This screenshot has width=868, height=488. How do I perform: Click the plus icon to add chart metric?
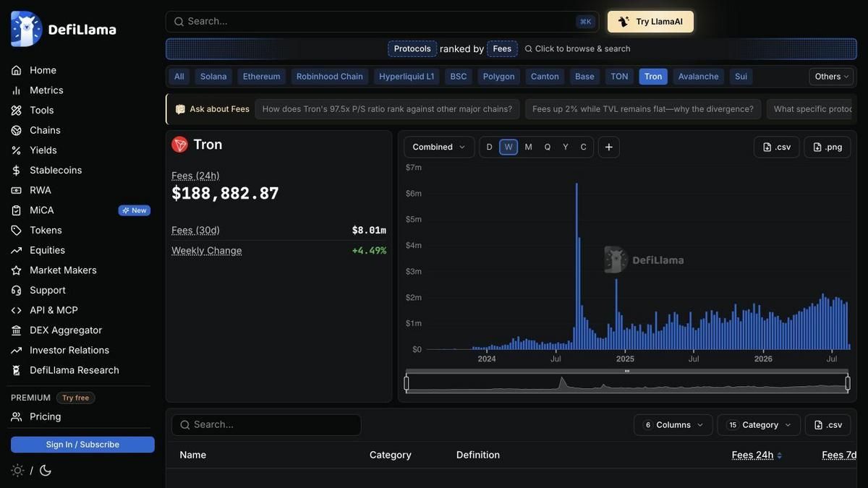pyautogui.click(x=609, y=147)
